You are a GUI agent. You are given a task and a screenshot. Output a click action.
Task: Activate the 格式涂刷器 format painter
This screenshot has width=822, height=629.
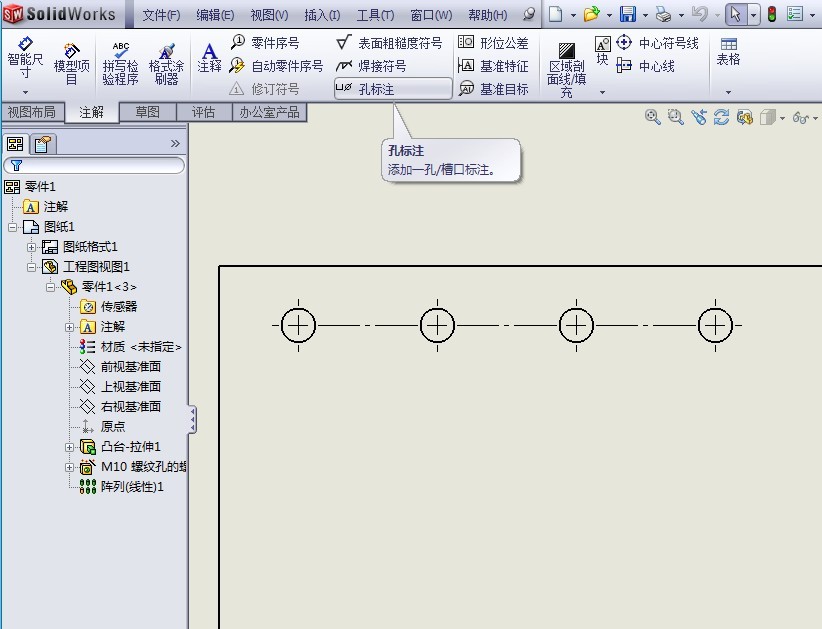coord(166,64)
